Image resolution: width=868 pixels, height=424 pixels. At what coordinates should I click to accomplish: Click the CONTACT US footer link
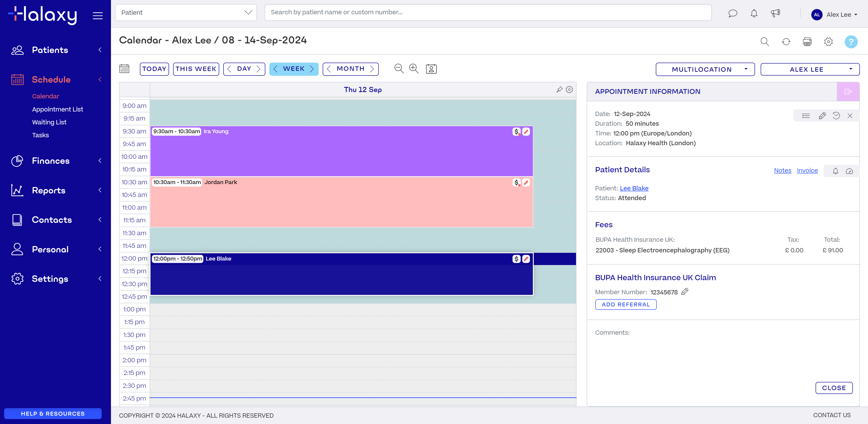pyautogui.click(x=832, y=415)
